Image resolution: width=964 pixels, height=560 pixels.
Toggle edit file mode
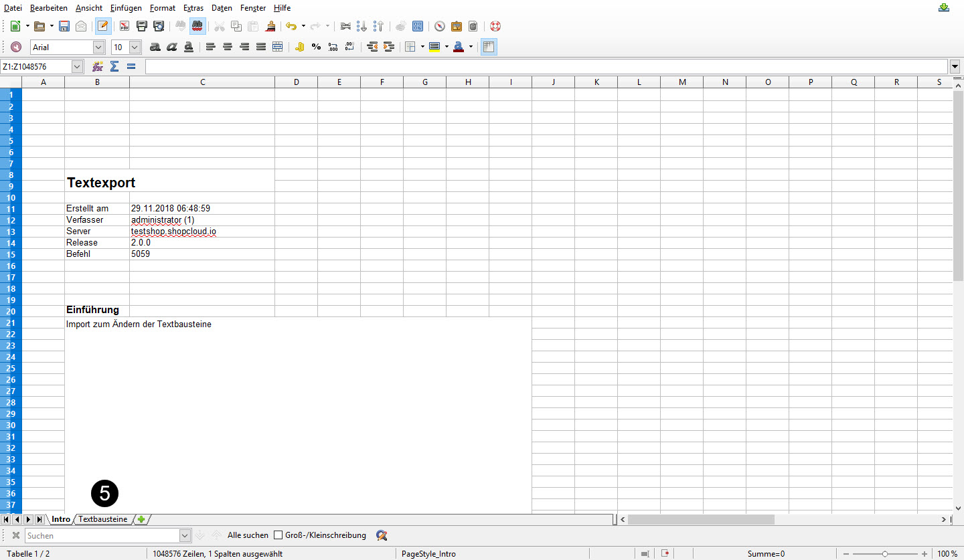click(x=102, y=27)
